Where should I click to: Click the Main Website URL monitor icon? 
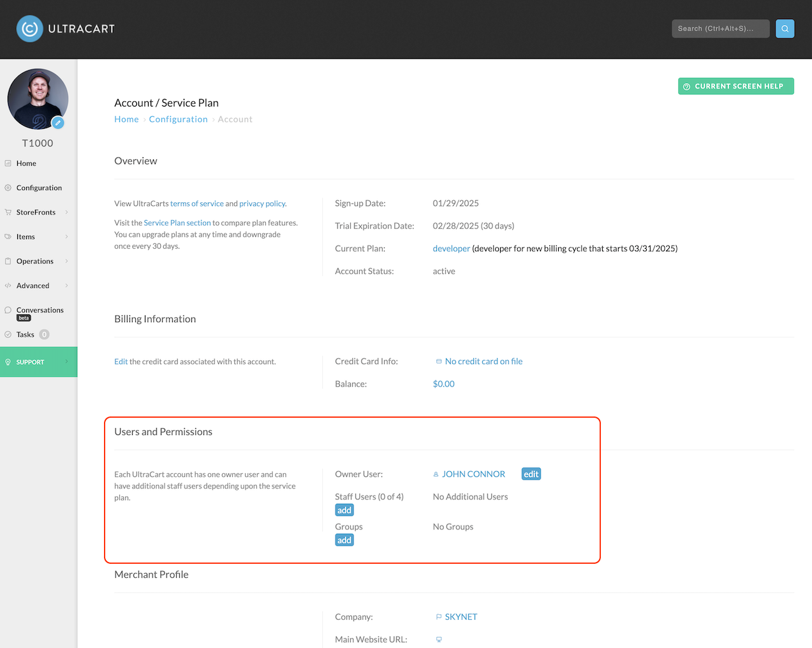(439, 640)
